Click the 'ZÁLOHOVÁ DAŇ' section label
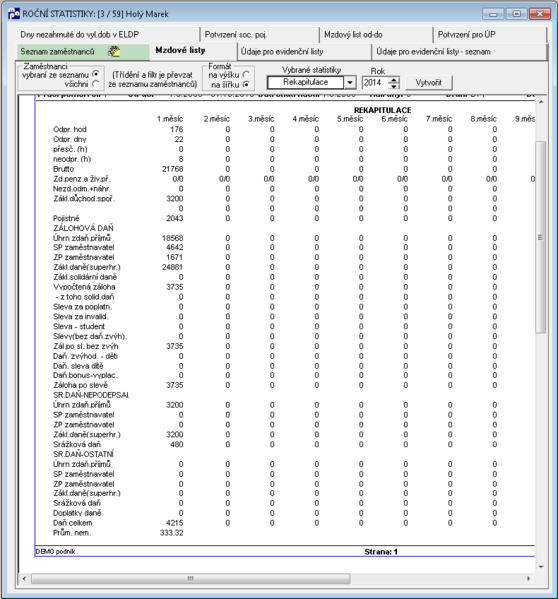 coord(83,228)
